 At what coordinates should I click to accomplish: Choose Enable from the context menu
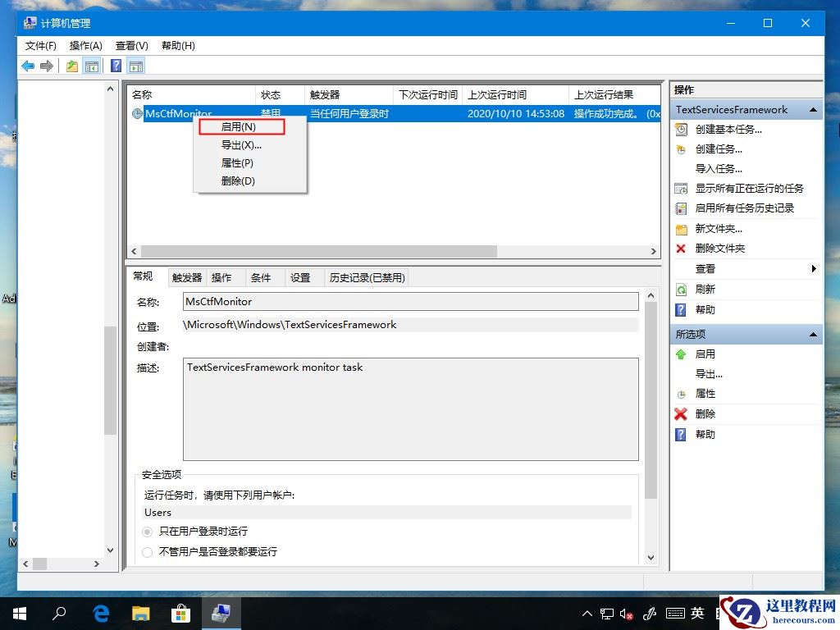(x=244, y=127)
